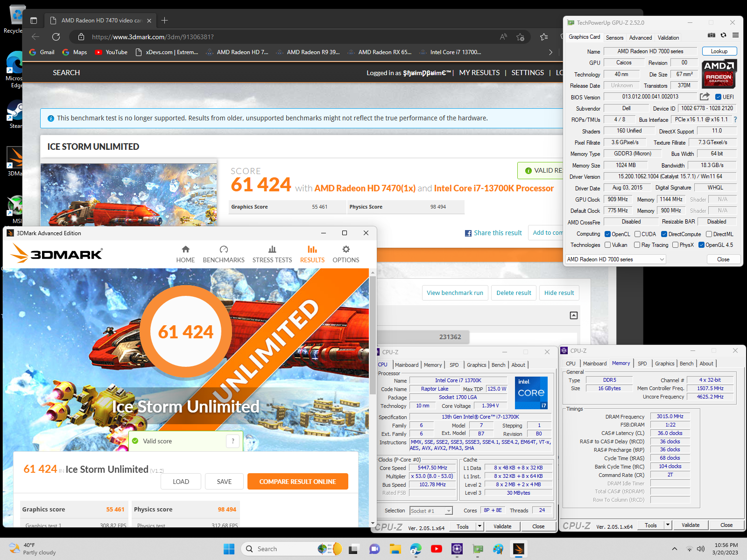Image resolution: width=747 pixels, height=560 pixels.
Task: Open the Graphics tab in right CPU-Z
Action: [664, 364]
